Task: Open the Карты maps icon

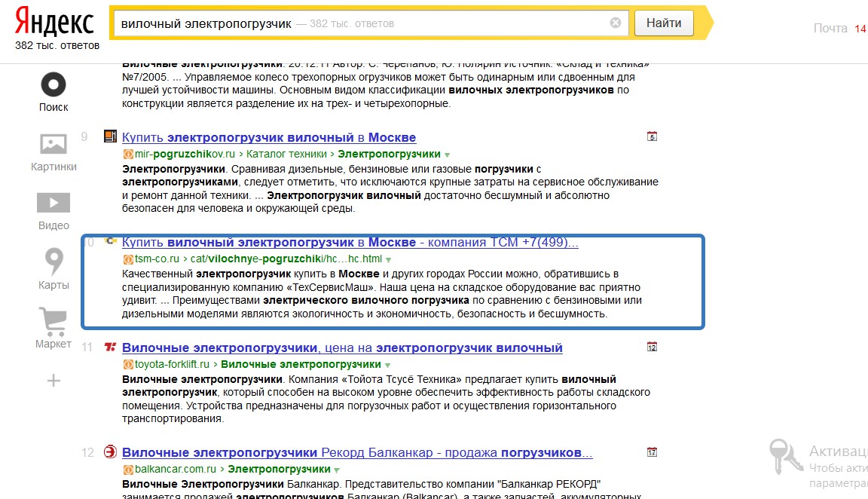Action: [53, 262]
